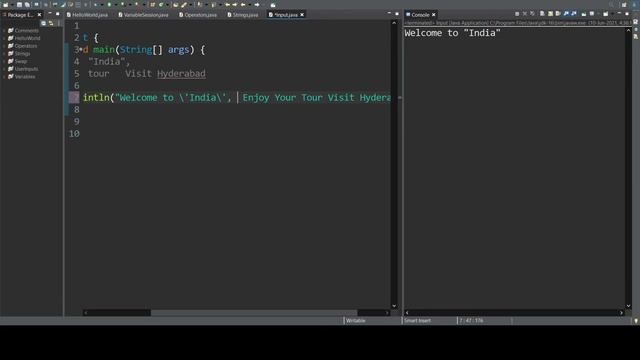Expand the UserInputs project
This screenshot has height=360, width=640.
(4, 69)
